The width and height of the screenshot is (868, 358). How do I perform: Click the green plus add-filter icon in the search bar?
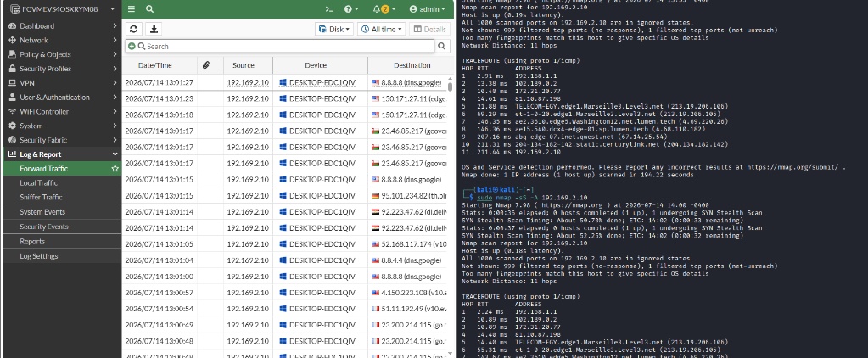pos(132,47)
